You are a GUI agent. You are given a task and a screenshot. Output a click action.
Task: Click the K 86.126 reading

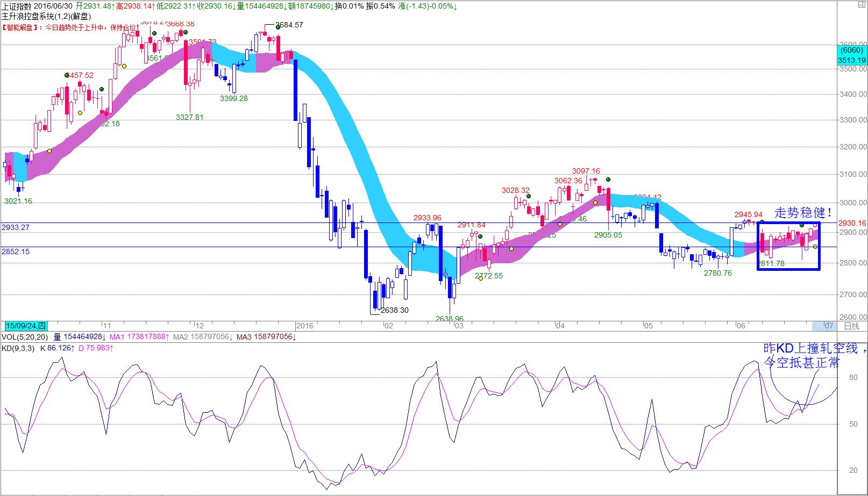click(57, 348)
